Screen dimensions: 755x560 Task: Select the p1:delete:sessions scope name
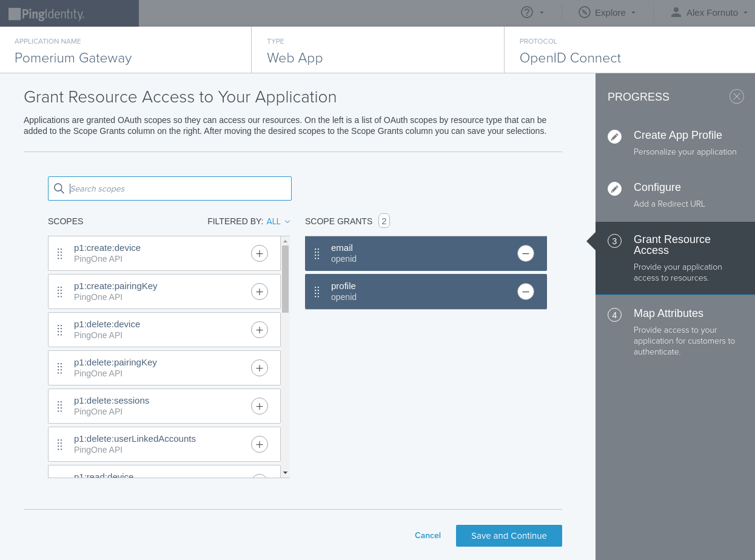tap(112, 401)
